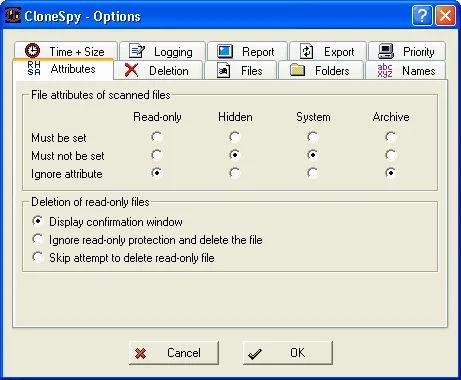Switch to the Logging tab
Image resolution: width=461 pixels, height=380 pixels.
coord(162,51)
